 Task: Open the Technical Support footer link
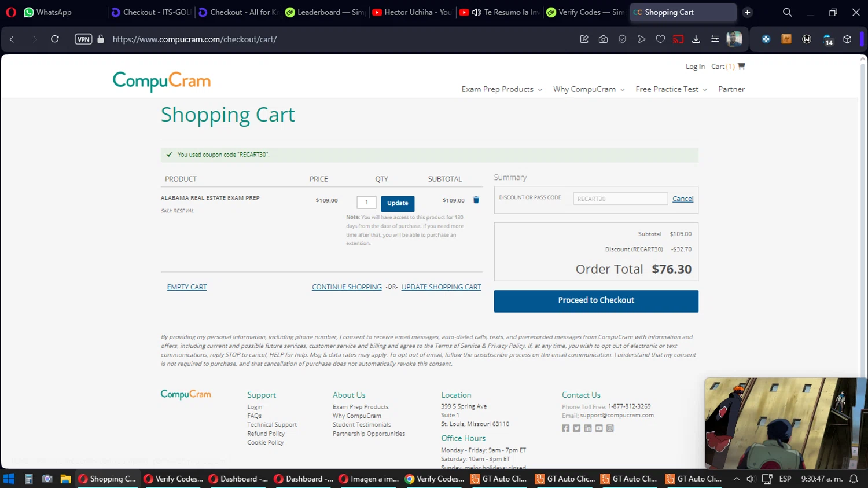(x=272, y=425)
